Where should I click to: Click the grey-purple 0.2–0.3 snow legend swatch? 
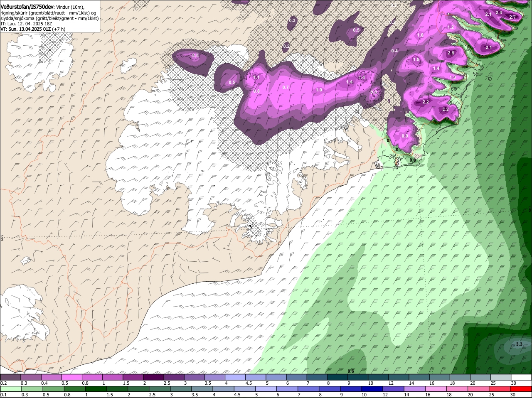coord(10,377)
